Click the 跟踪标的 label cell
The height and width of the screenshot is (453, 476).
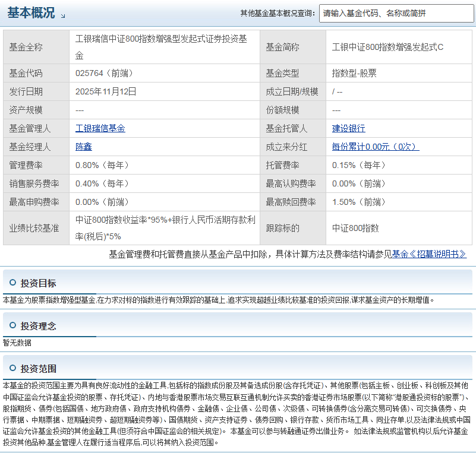(293, 228)
